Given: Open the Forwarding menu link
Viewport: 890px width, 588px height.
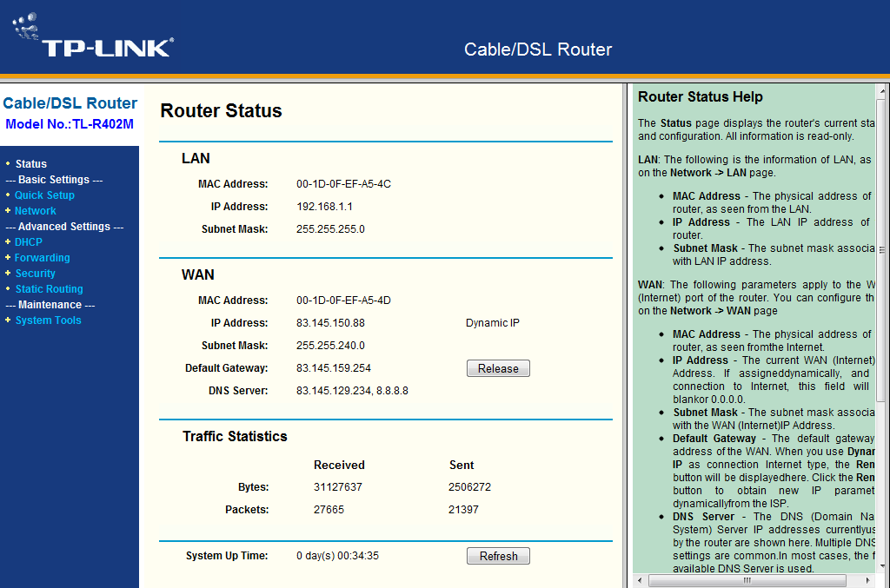Looking at the screenshot, I should click(42, 258).
